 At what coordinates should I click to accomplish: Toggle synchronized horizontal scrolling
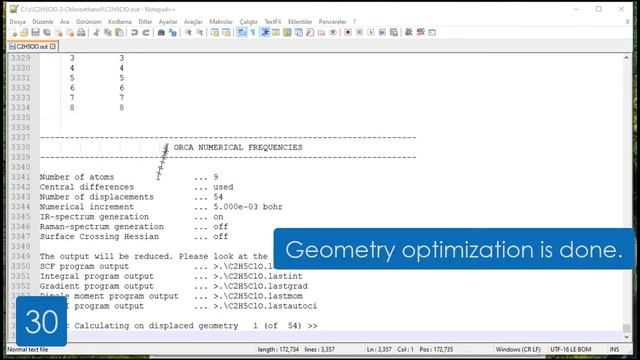point(226,33)
